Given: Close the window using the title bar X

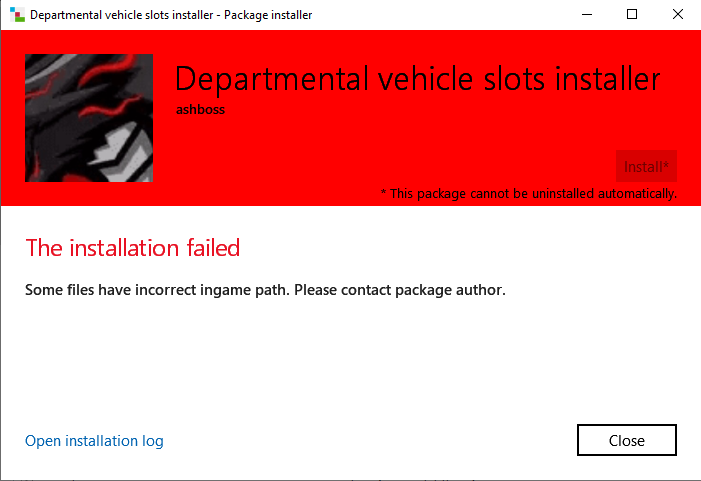Looking at the screenshot, I should point(678,15).
